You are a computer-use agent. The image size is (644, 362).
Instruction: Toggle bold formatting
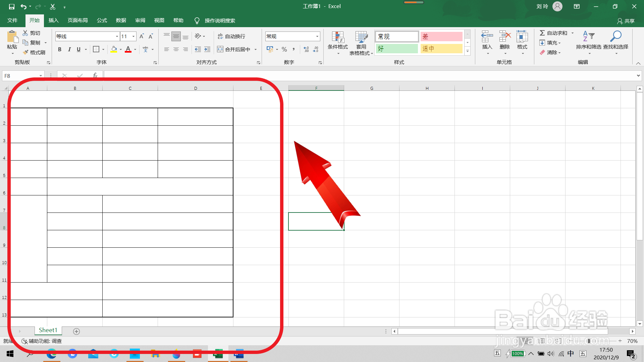click(60, 49)
